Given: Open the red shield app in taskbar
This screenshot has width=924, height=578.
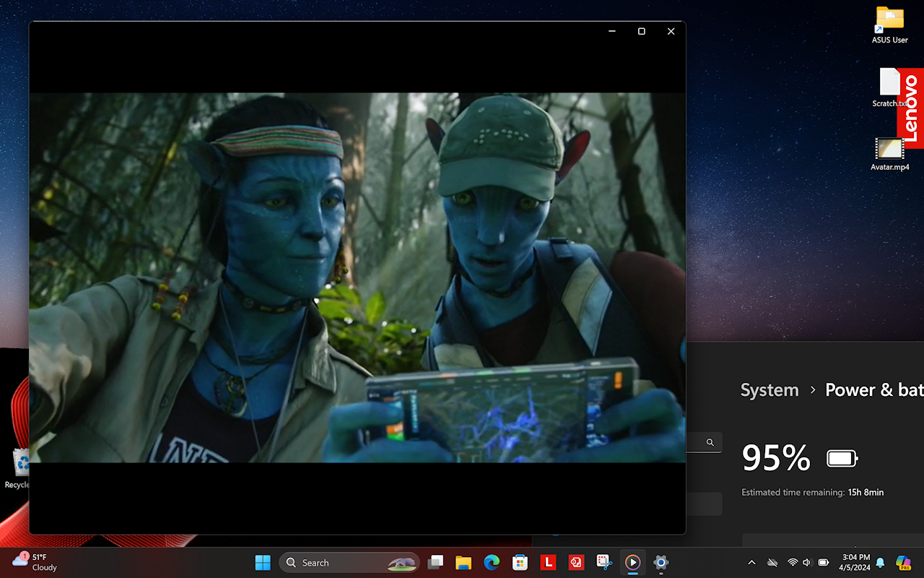Looking at the screenshot, I should (x=576, y=562).
